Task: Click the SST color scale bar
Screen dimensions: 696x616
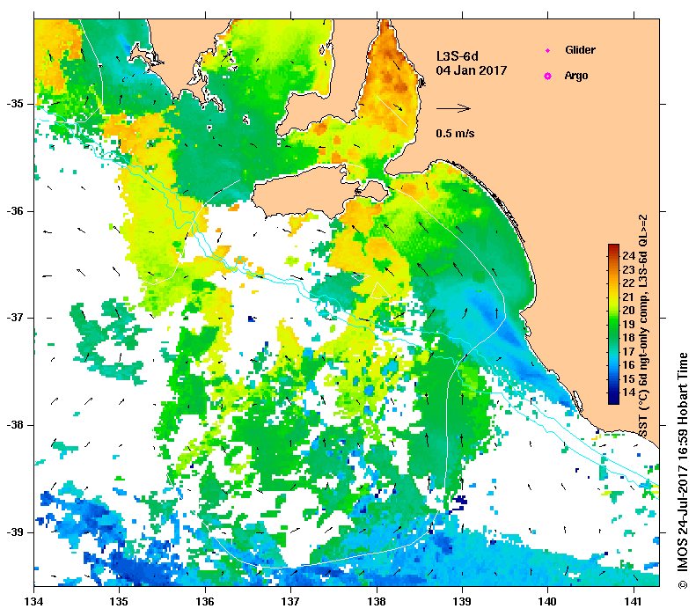Action: 613,324
